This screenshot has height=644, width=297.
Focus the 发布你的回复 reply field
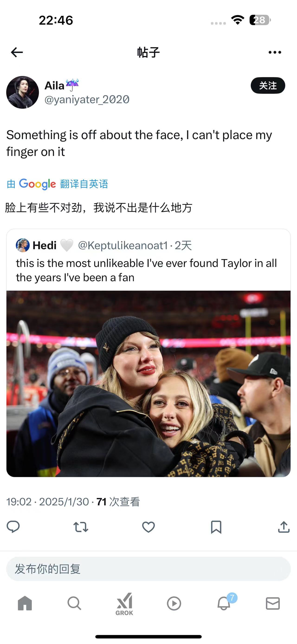148,569
